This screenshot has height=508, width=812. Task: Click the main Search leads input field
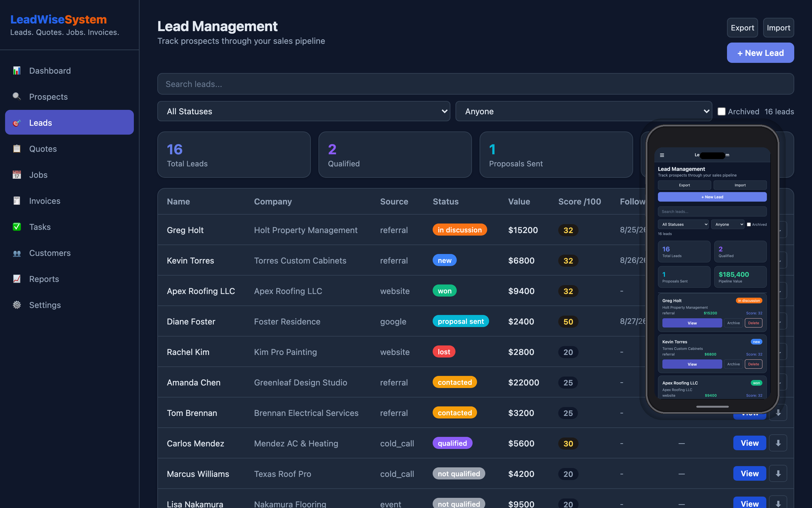tap(475, 84)
